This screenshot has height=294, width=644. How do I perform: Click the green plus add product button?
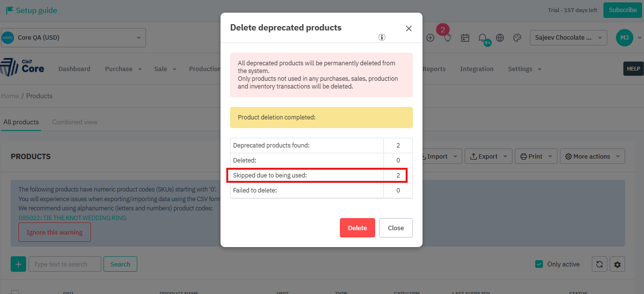[18, 264]
